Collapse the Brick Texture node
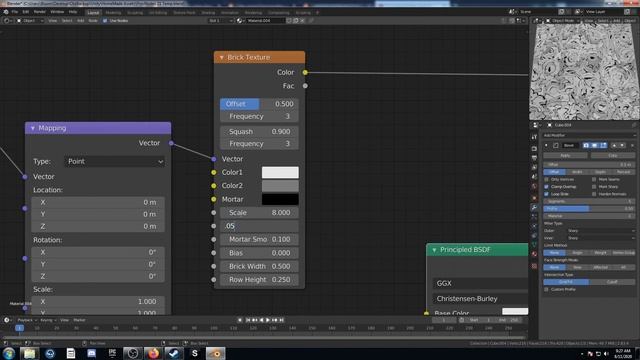Image resolution: width=640 pixels, height=360 pixels. pos(222,58)
